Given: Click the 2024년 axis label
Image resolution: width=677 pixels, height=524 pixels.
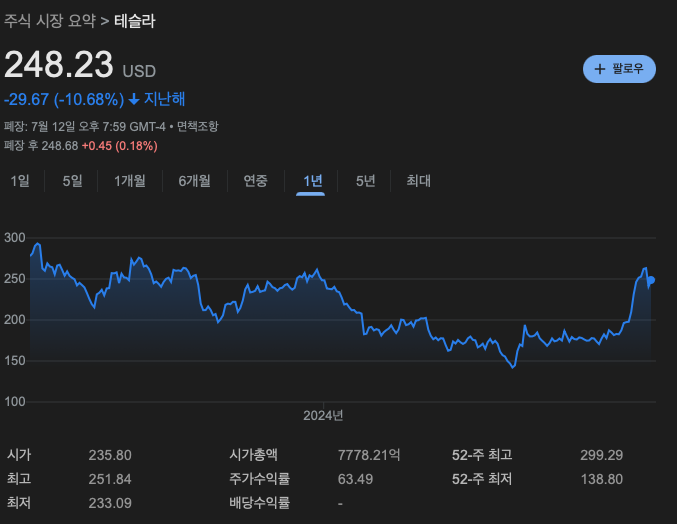Looking at the screenshot, I should pos(323,416).
